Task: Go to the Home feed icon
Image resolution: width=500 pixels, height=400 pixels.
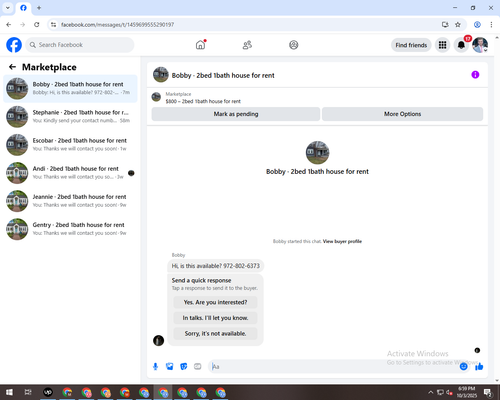Action: [x=200, y=45]
